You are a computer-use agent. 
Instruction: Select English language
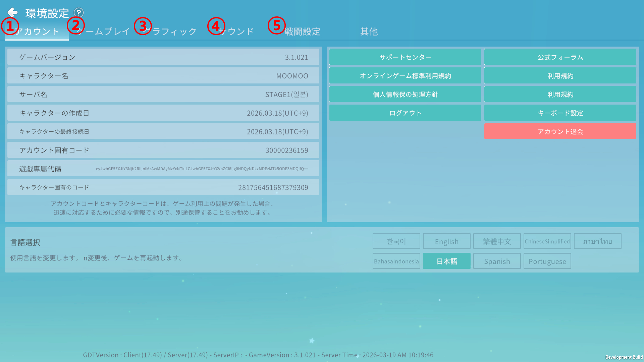pyautogui.click(x=447, y=241)
